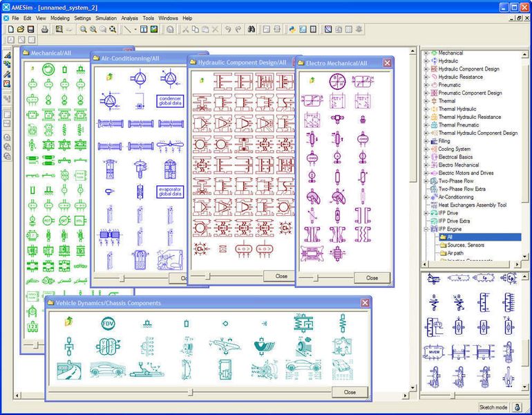Adjust the icon size slider in Electro Mechanical window

[x=316, y=278]
